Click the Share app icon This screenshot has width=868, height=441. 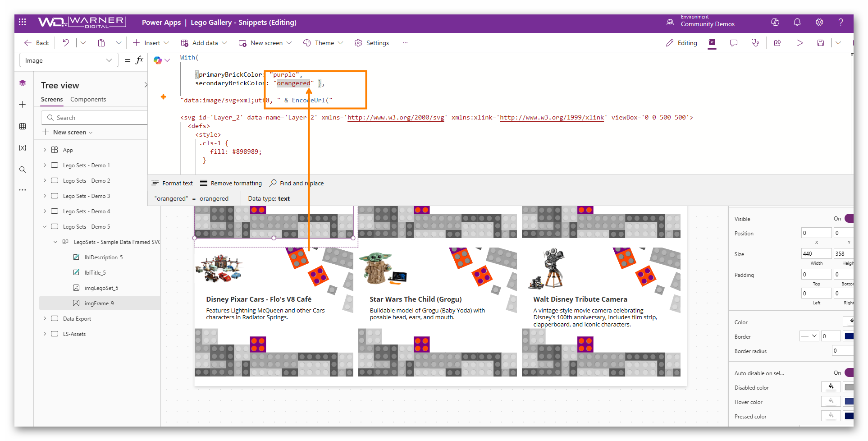tap(777, 43)
